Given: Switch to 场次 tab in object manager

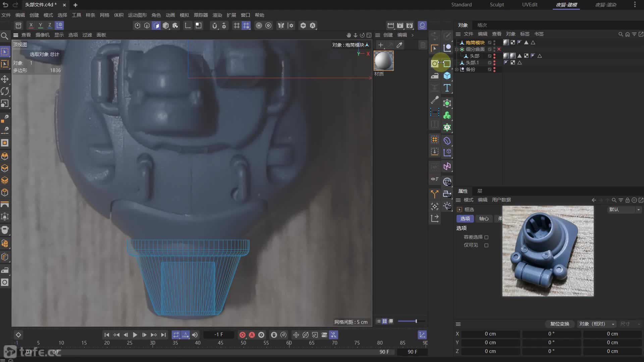Looking at the screenshot, I should [x=482, y=25].
